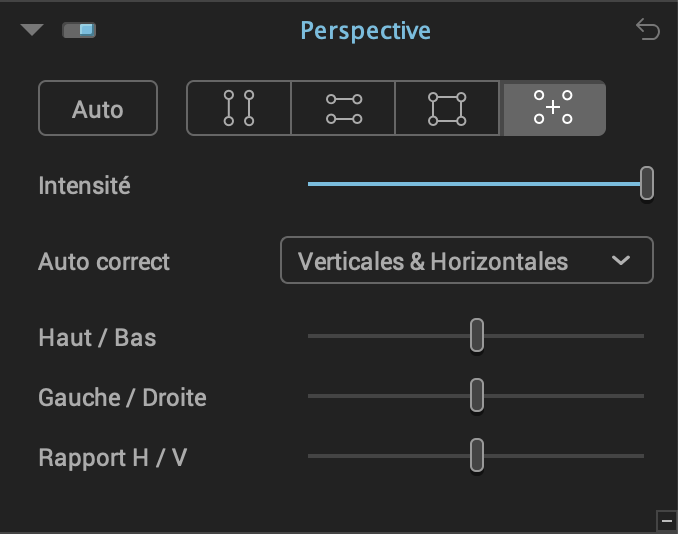Click the Rapport H / V slider handle
This screenshot has height=534, width=678.
477,455
